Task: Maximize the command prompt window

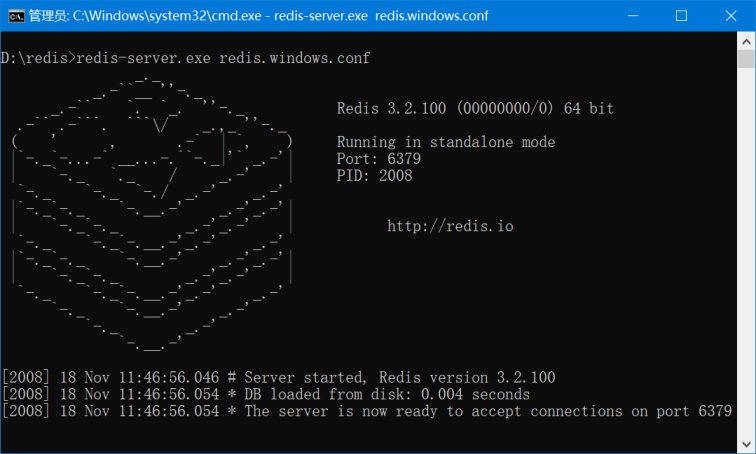Action: click(681, 16)
